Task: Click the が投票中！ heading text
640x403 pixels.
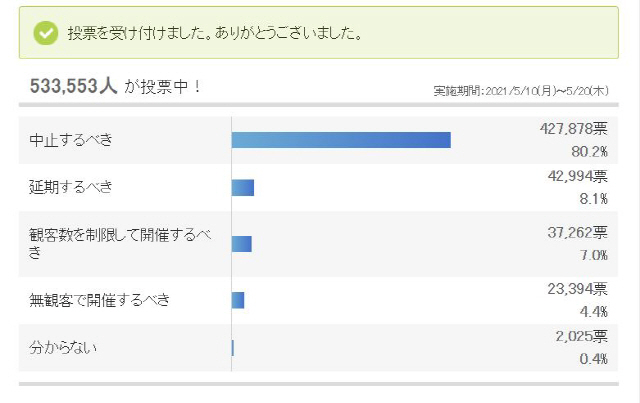Action: point(162,87)
